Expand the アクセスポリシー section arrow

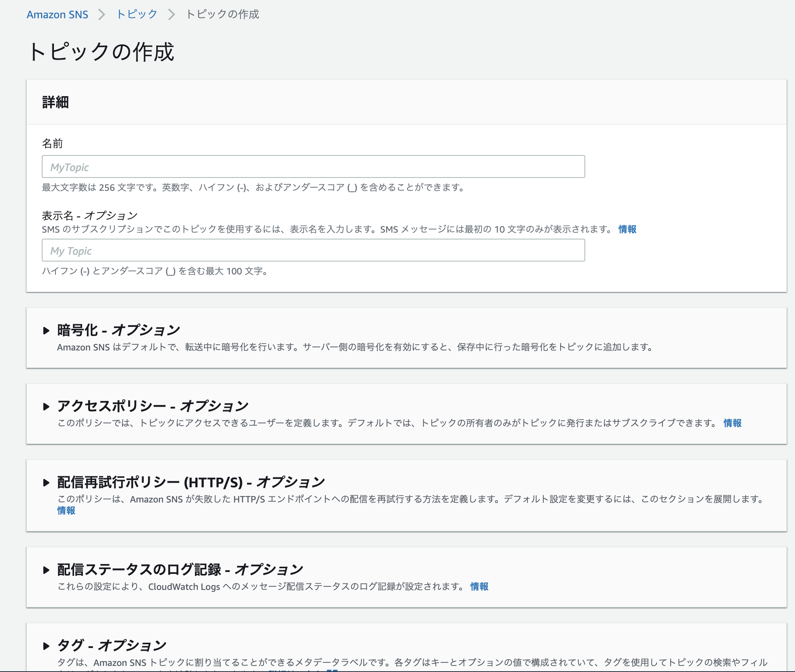coord(46,406)
